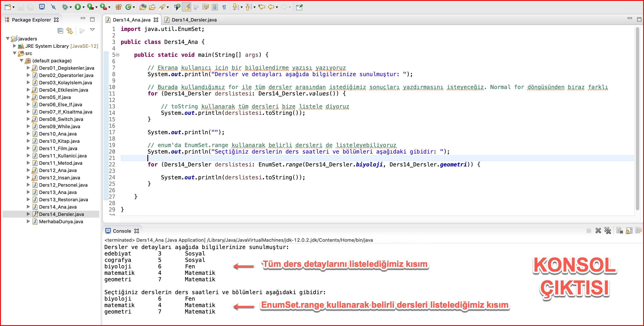Viewport: 644px width, 326px height.
Task: Open the Coverage dropdown arrow
Action: pos(96,8)
